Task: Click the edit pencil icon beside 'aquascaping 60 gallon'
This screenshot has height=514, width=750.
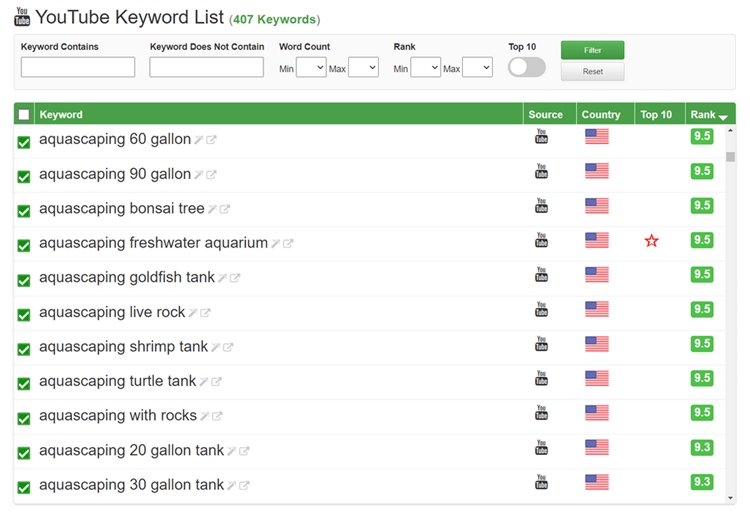Action: coord(199,140)
